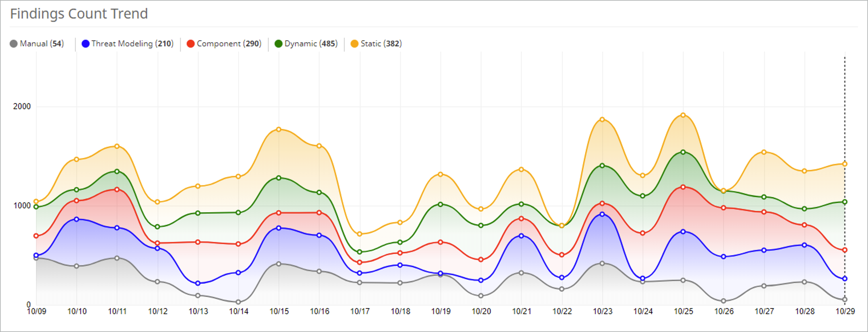Toggle the Static (382) legend label
Viewport: 868px width, 332px height.
point(381,44)
